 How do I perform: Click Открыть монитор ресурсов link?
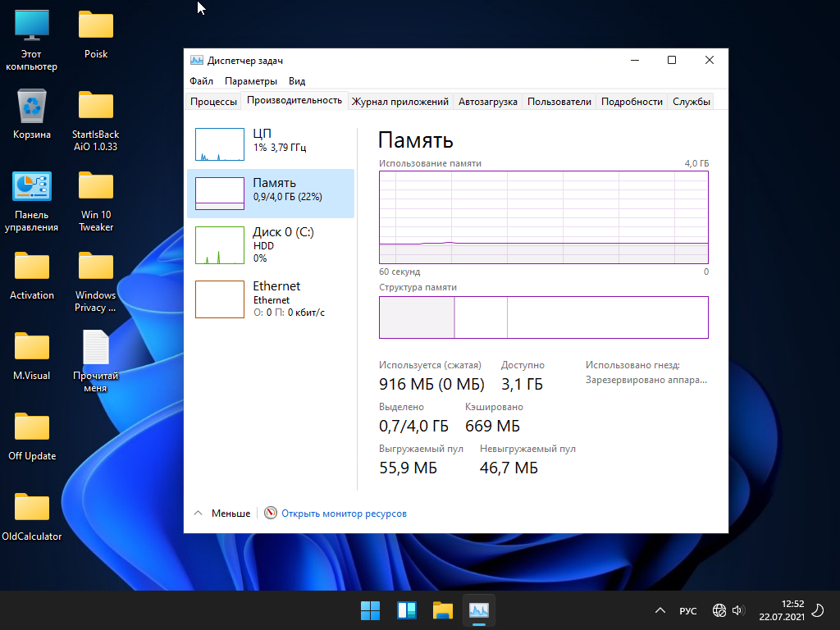tap(343, 514)
